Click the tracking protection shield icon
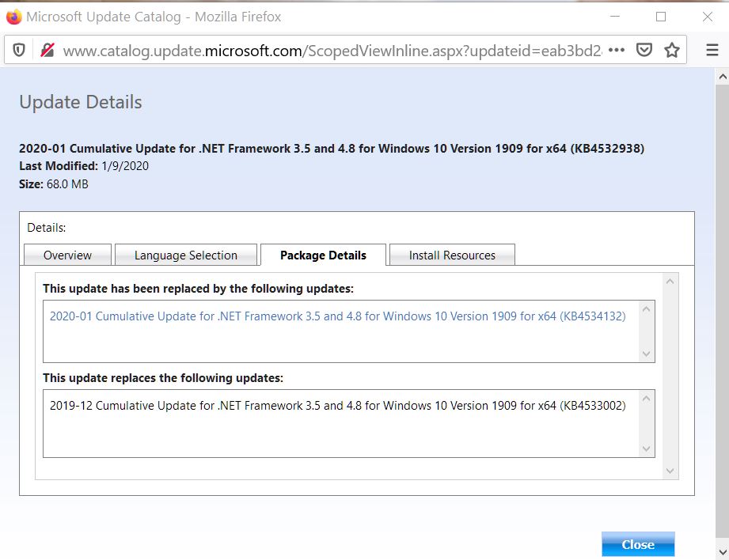This screenshot has height=560, width=729. pyautogui.click(x=20, y=50)
